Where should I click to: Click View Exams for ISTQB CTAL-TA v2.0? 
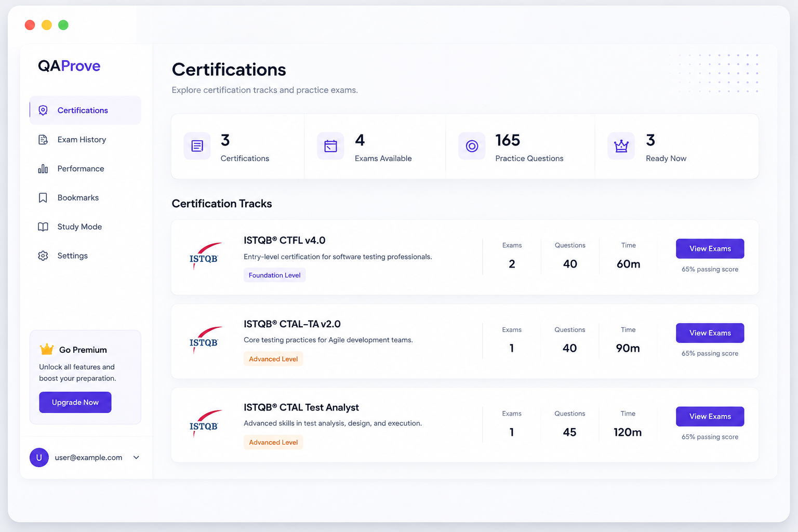(710, 333)
